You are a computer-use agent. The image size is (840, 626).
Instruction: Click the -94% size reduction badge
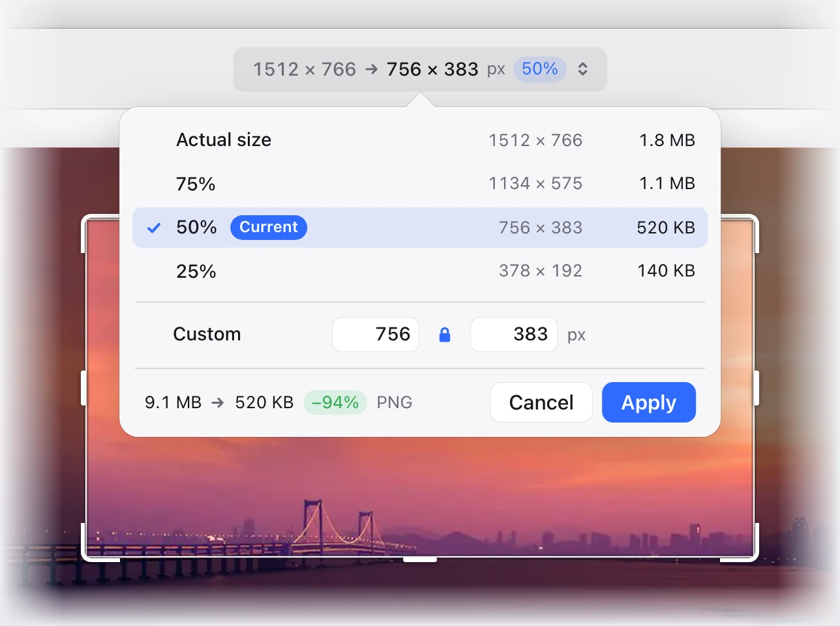335,402
